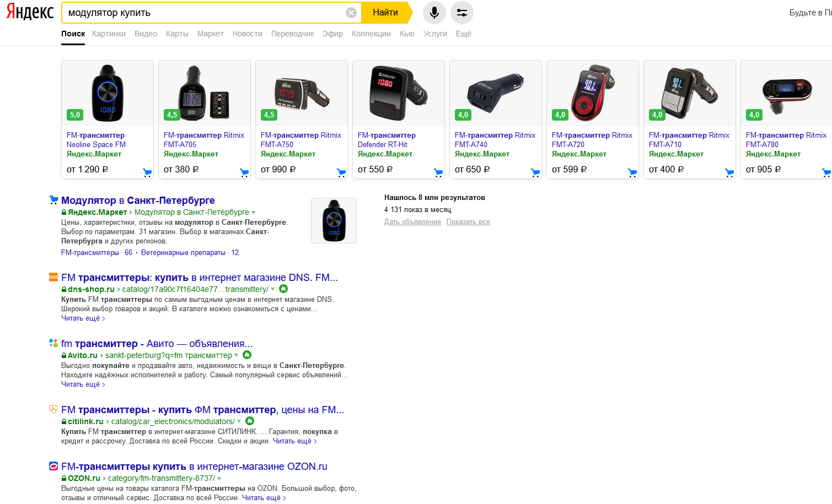Open the Переводчик tab
832x504 pixels.
293,34
